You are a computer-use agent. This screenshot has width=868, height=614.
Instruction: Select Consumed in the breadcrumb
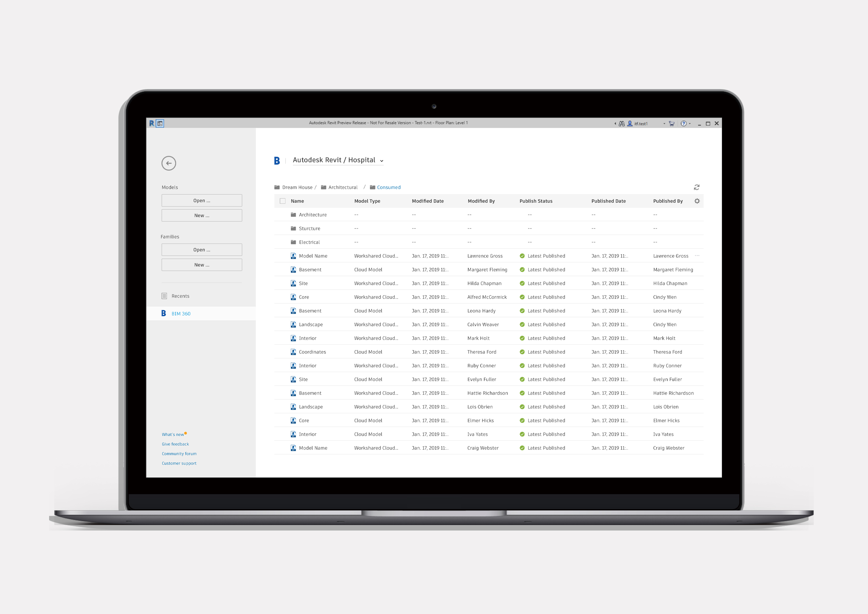click(x=388, y=187)
